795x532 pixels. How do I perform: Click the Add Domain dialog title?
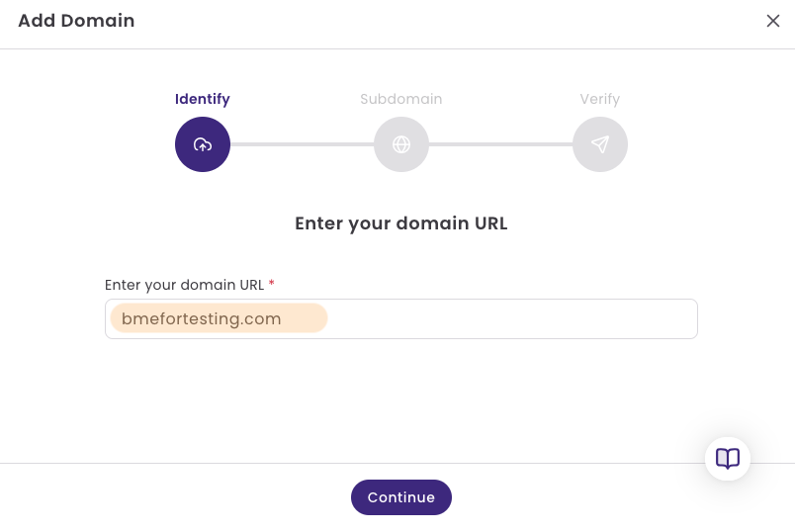(76, 21)
